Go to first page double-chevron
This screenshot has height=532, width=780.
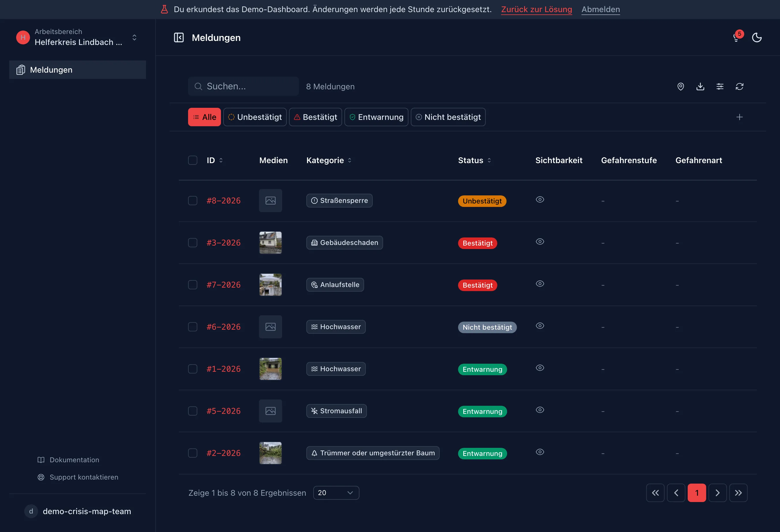pos(655,493)
